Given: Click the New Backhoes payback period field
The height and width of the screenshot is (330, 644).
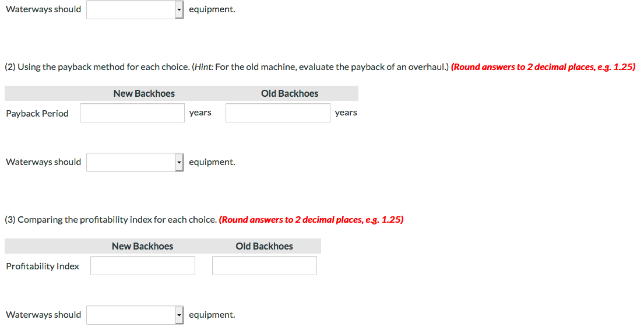Looking at the screenshot, I should click(x=132, y=113).
